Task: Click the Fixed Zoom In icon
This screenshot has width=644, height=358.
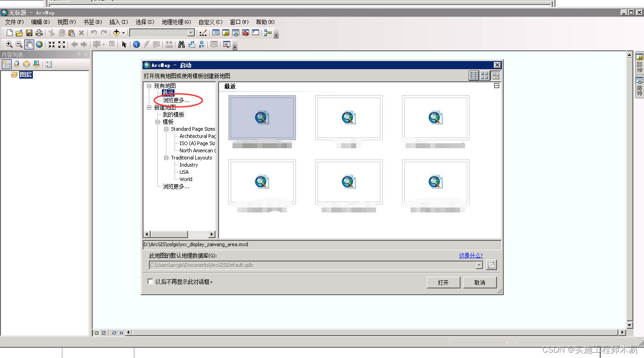Action: [52, 44]
